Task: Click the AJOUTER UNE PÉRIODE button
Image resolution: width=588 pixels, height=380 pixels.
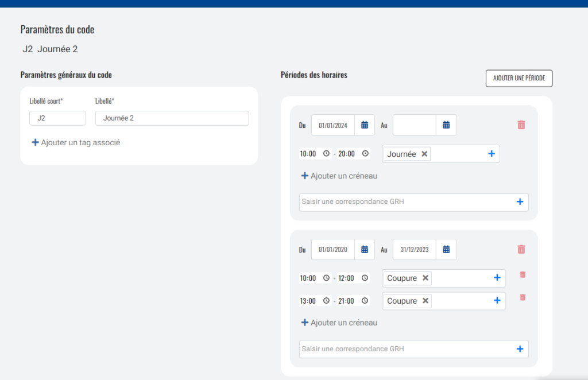Action: coord(519,78)
